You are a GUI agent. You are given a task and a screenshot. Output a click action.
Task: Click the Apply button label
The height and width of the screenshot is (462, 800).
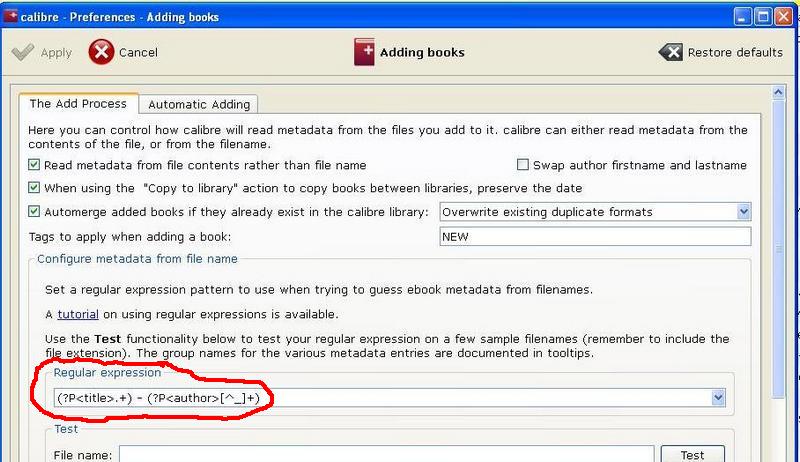[x=56, y=53]
